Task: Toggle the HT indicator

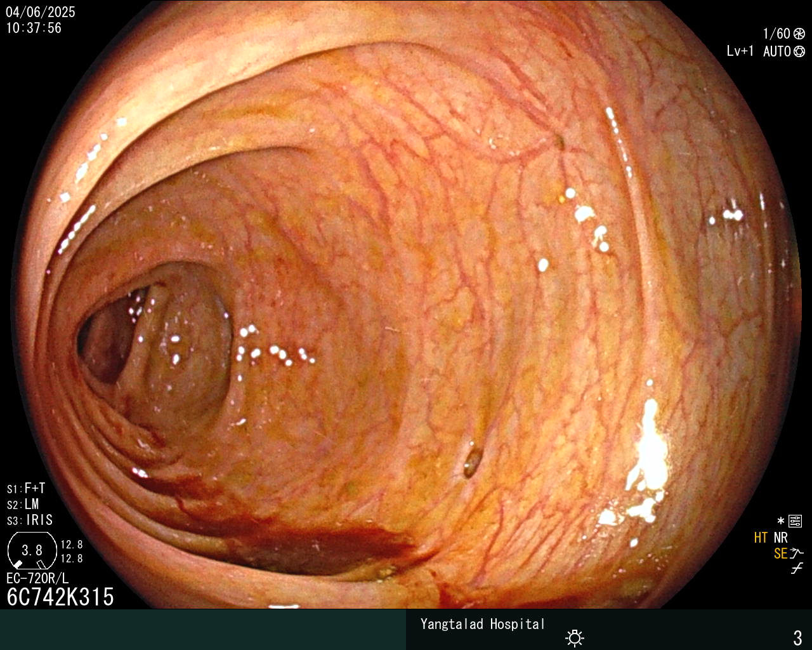Action: coord(761,538)
